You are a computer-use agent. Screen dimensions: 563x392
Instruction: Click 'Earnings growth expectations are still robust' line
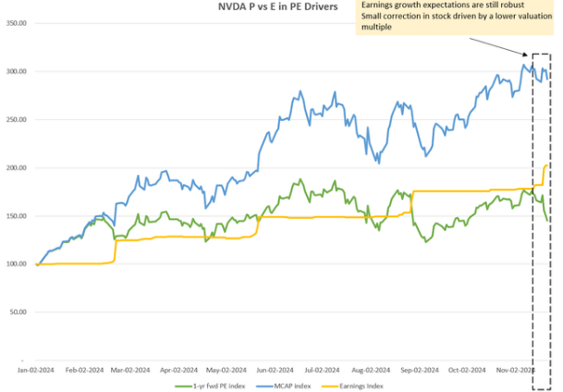(x=443, y=5)
